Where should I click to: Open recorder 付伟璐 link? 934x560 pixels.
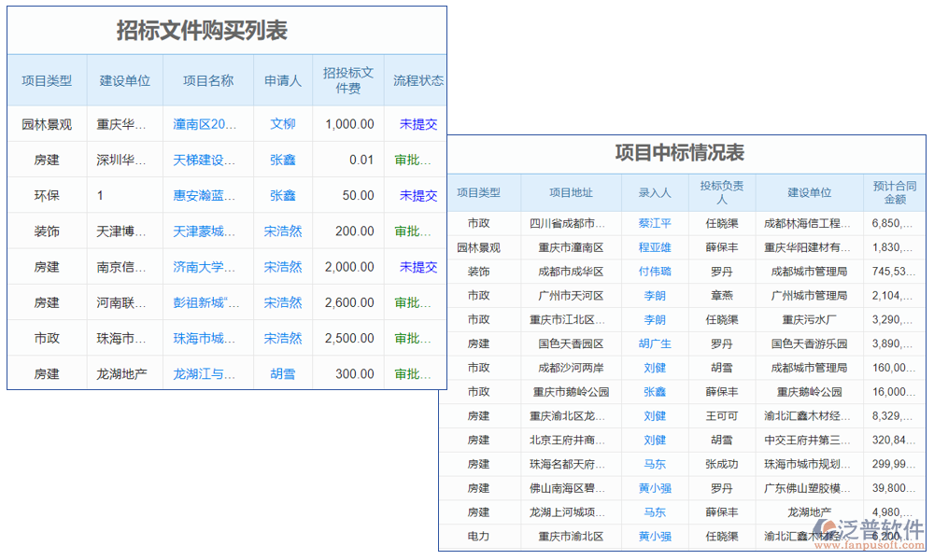[656, 272]
